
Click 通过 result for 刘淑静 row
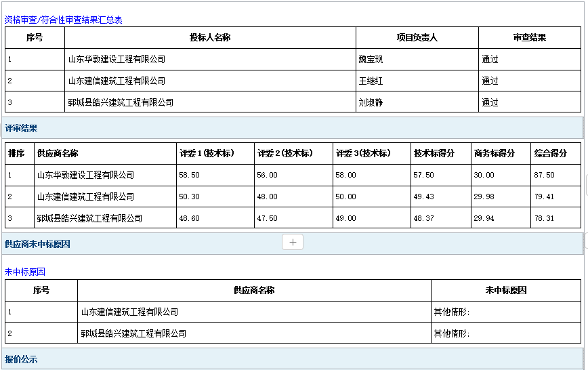pos(490,103)
